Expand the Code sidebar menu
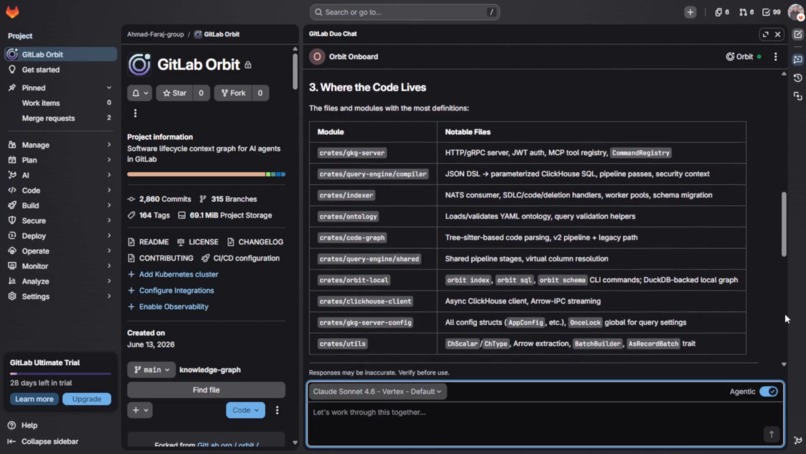Viewport: 806px width, 454px height. [x=61, y=190]
